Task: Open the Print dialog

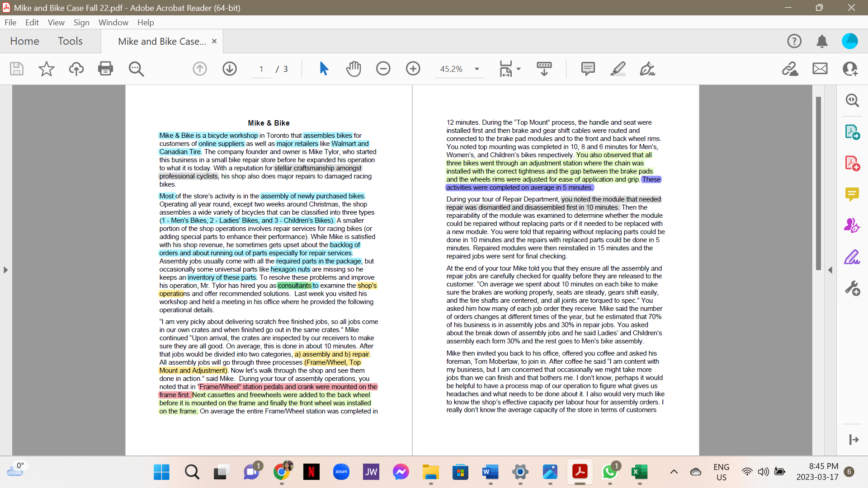Action: coord(105,69)
